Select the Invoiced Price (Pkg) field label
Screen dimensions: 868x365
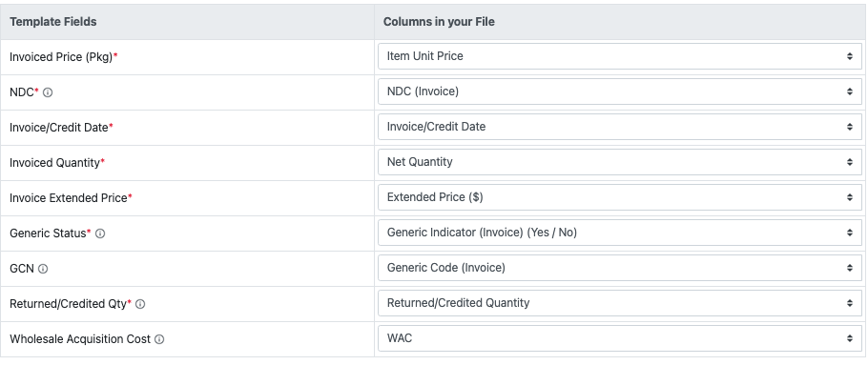61,57
